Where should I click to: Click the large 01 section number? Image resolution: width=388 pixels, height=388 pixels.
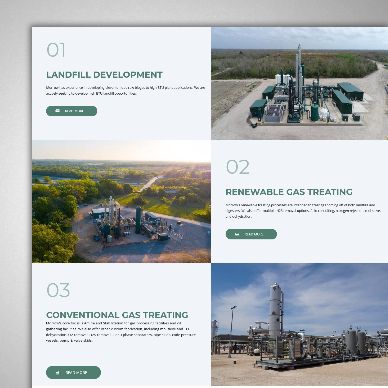coord(56,50)
